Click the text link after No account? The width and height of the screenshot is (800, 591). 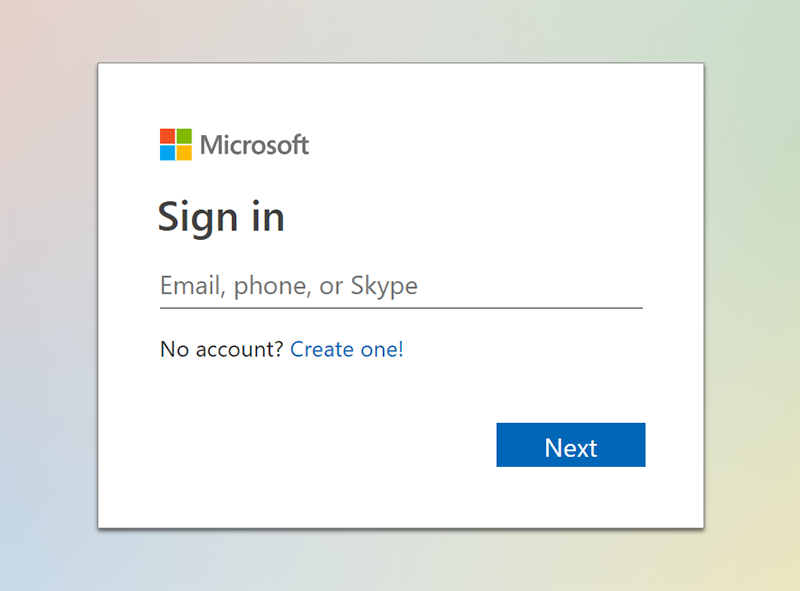tap(347, 349)
